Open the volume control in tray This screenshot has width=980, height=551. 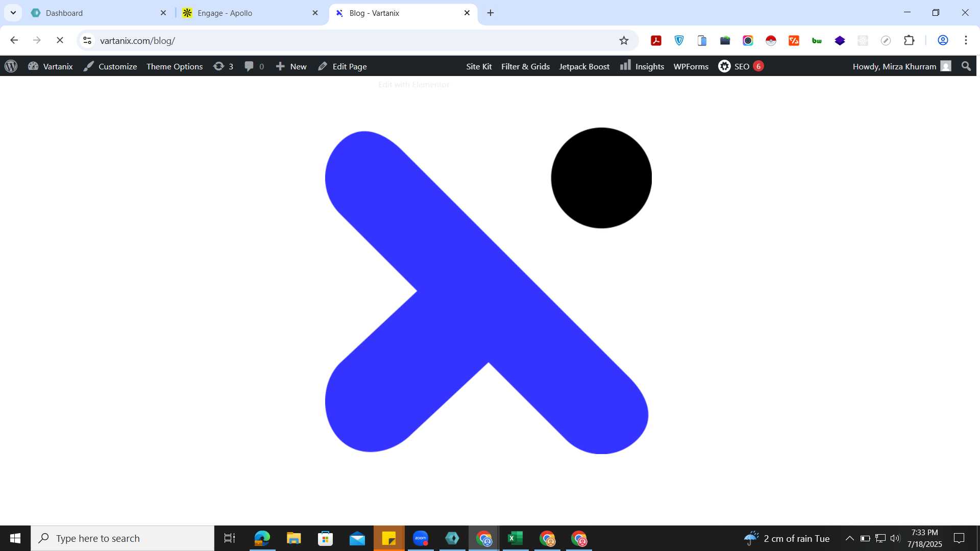click(x=895, y=538)
